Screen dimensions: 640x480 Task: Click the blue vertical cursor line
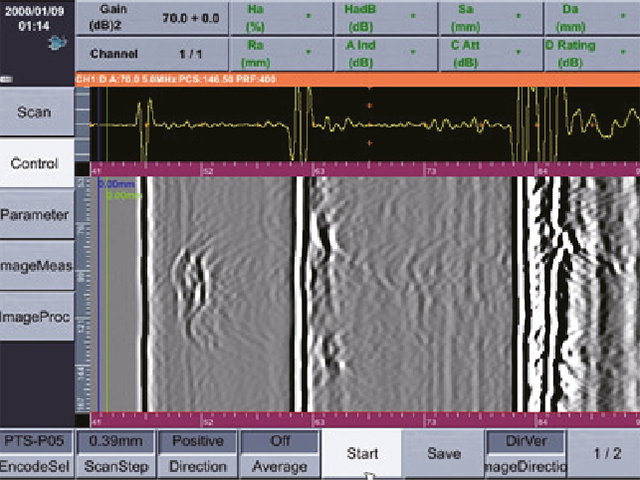pyautogui.click(x=98, y=294)
